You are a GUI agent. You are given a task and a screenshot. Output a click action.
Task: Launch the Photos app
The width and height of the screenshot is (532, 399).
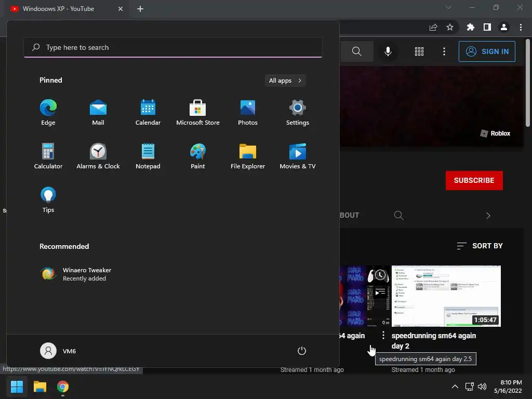(x=248, y=113)
